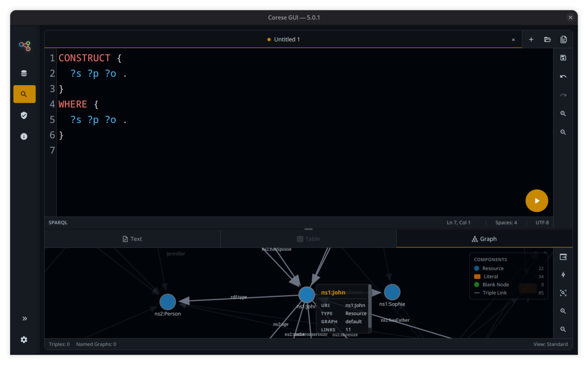Click the ns1:John graph node
The width and height of the screenshot is (588, 365).
[307, 295]
